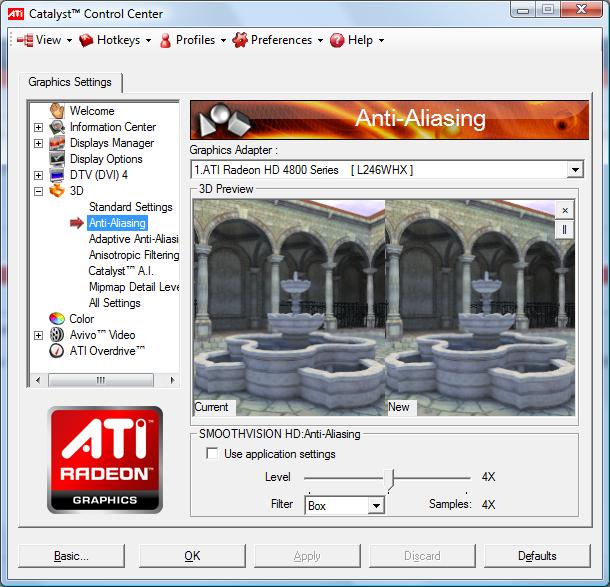610x587 pixels.
Task: Click the Defaults button
Action: [x=537, y=556]
